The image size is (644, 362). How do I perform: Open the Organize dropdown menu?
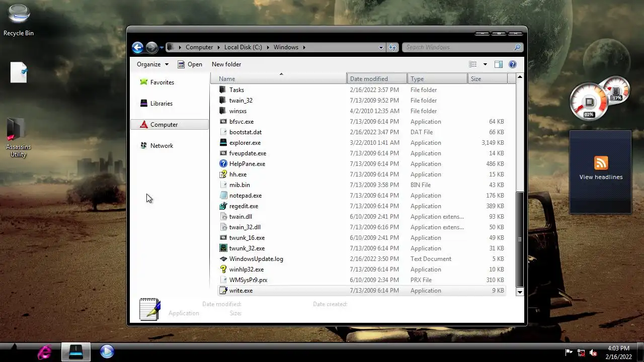[152, 64]
